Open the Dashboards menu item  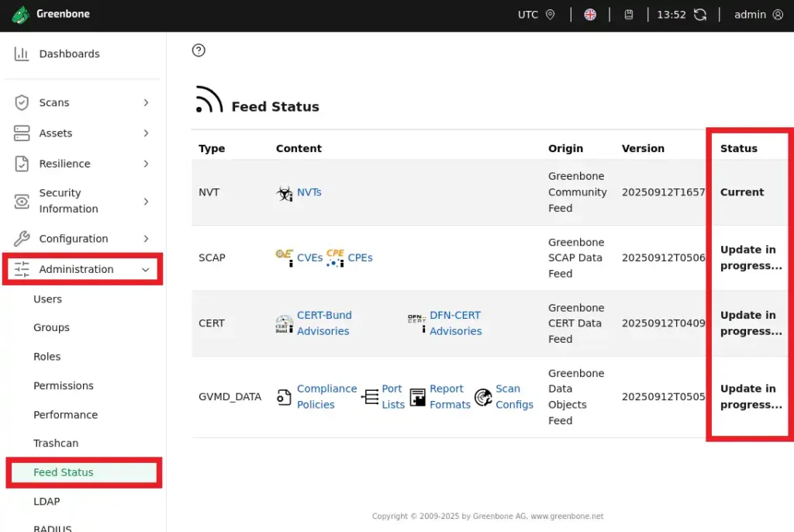pyautogui.click(x=69, y=54)
